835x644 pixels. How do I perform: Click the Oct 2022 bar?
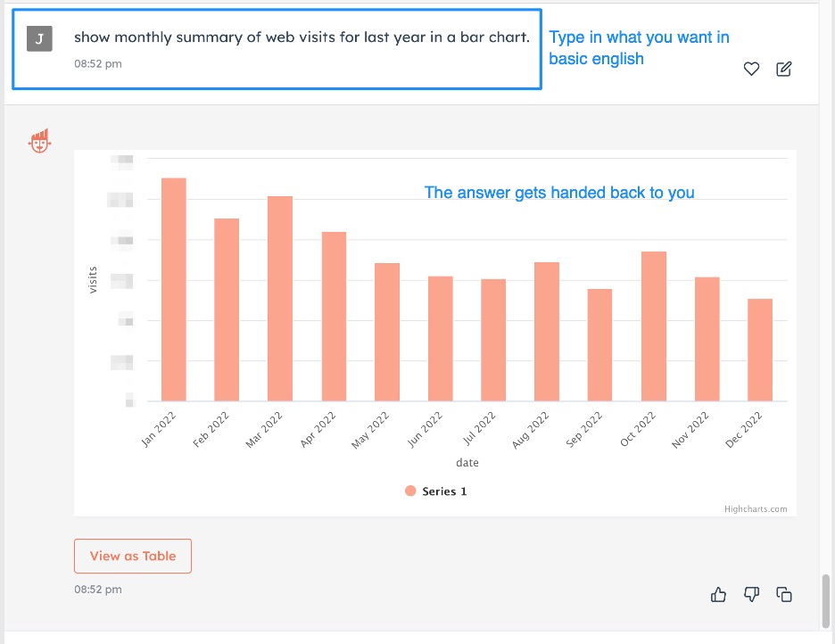tap(654, 326)
